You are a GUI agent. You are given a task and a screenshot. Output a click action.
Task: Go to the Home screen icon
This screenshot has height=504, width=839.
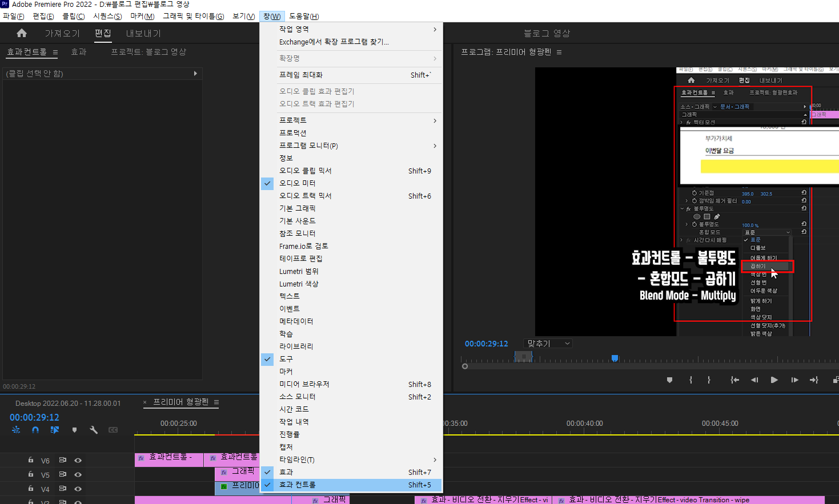22,33
